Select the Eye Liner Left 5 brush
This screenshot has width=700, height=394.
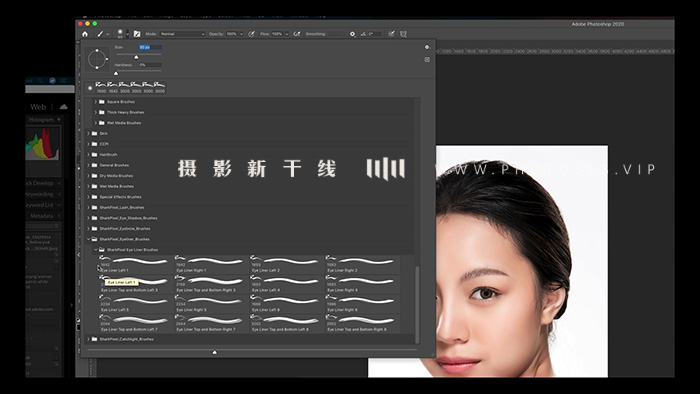[x=135, y=303]
